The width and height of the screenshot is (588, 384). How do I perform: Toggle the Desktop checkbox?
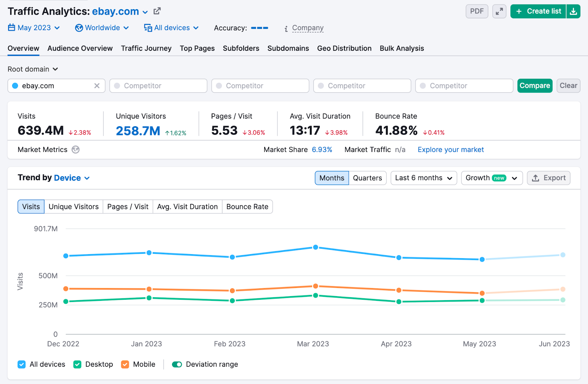(77, 365)
